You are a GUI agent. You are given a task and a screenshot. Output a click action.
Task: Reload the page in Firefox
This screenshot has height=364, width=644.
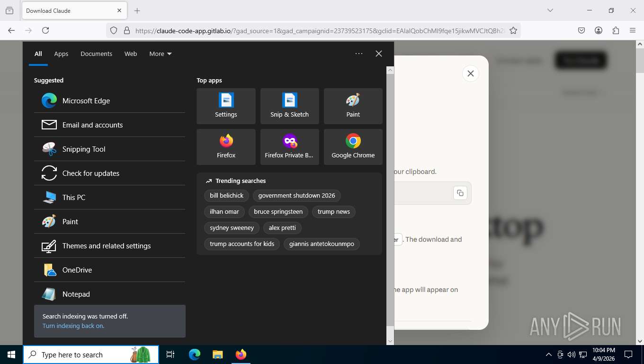point(45,30)
